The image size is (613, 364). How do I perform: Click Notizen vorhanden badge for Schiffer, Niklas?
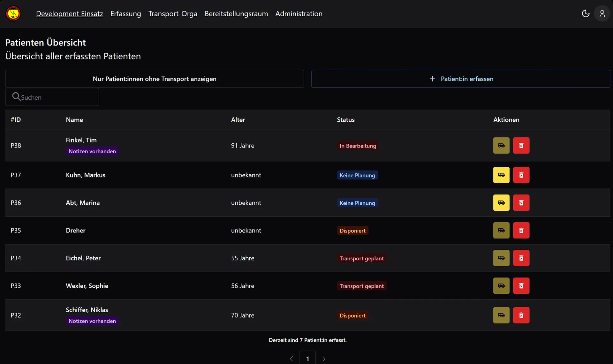point(92,321)
